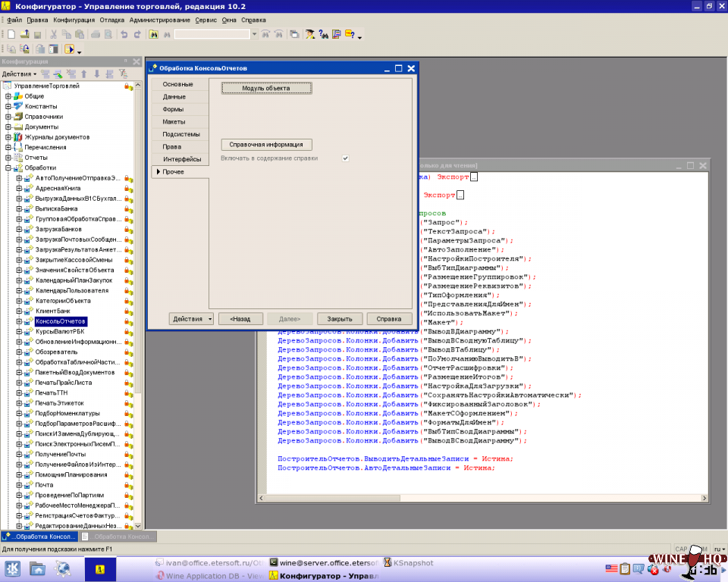Screen dimensions: 728x582
Task: Click the 'Модуль объекта' button
Action: [x=266, y=89]
